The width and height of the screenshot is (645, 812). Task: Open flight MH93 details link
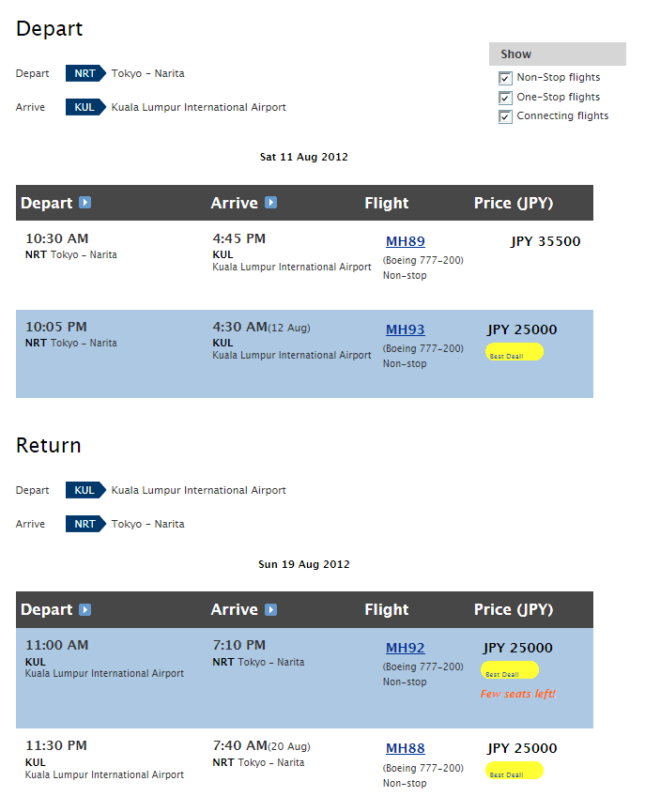(x=406, y=329)
